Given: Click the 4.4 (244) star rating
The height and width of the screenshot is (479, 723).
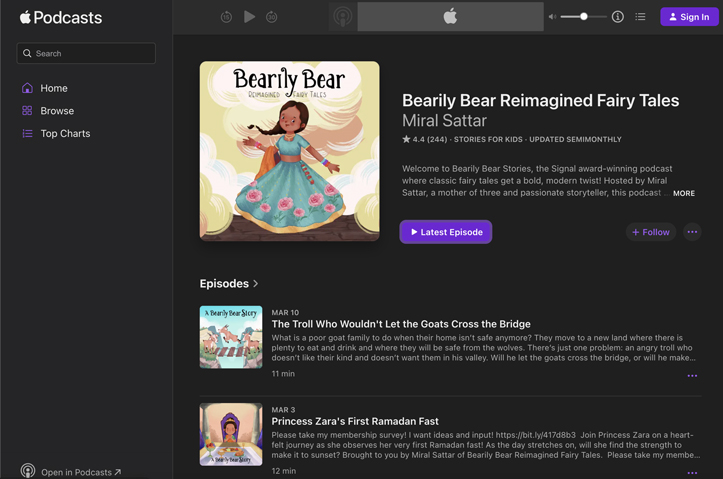Looking at the screenshot, I should [425, 139].
